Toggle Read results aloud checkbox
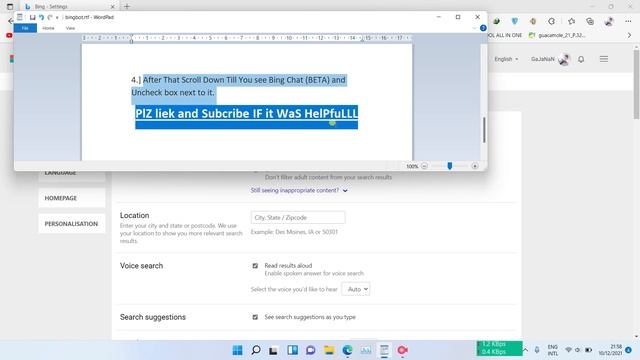This screenshot has width=640, height=360. click(255, 266)
